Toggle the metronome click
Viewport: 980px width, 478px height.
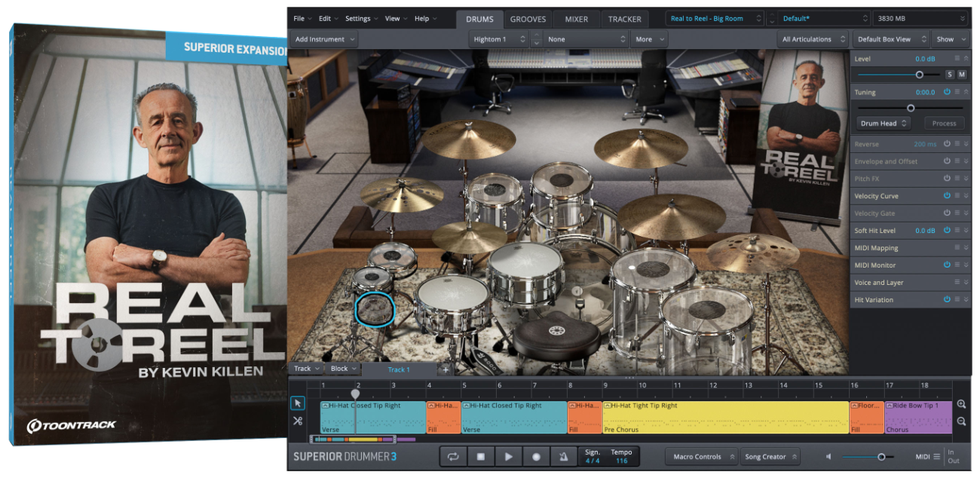(x=564, y=457)
